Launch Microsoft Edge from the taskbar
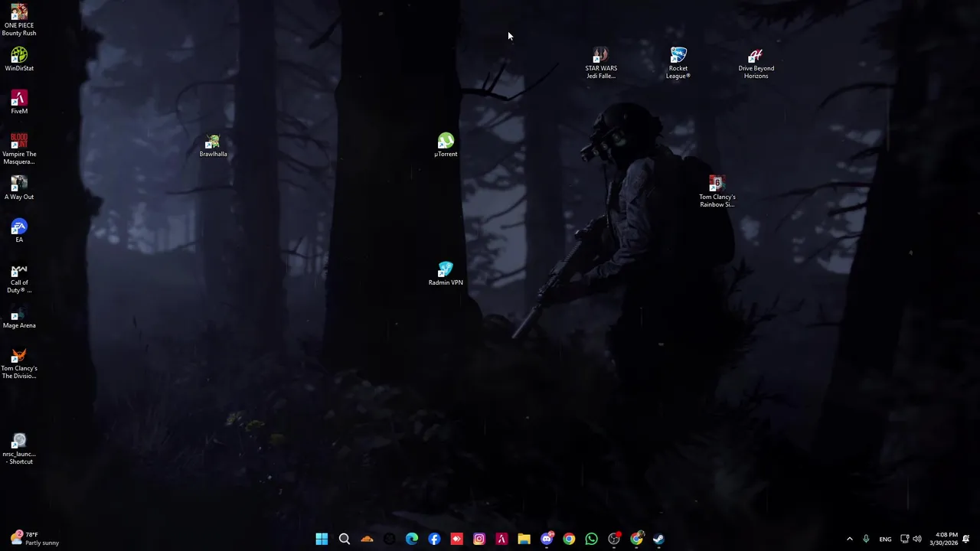 click(412, 539)
